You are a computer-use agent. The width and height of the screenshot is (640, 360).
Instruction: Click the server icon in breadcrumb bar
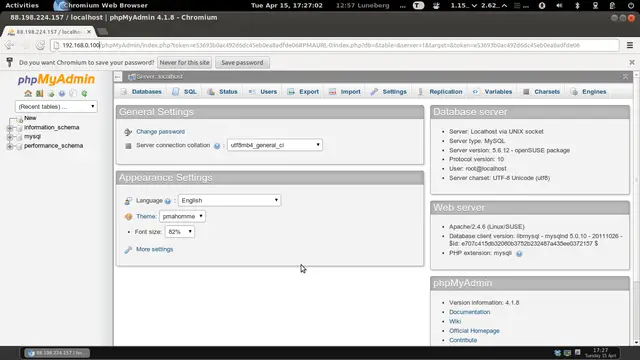(131, 77)
